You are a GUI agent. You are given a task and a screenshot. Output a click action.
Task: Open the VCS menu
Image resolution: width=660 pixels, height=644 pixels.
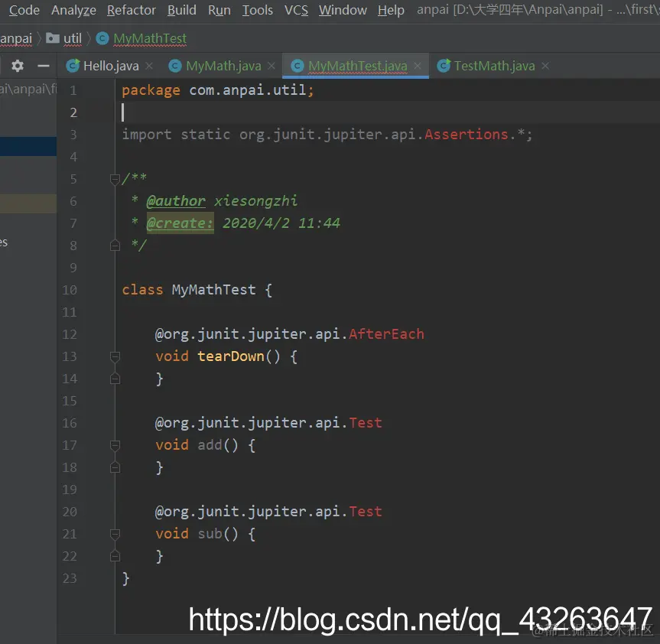click(x=296, y=10)
